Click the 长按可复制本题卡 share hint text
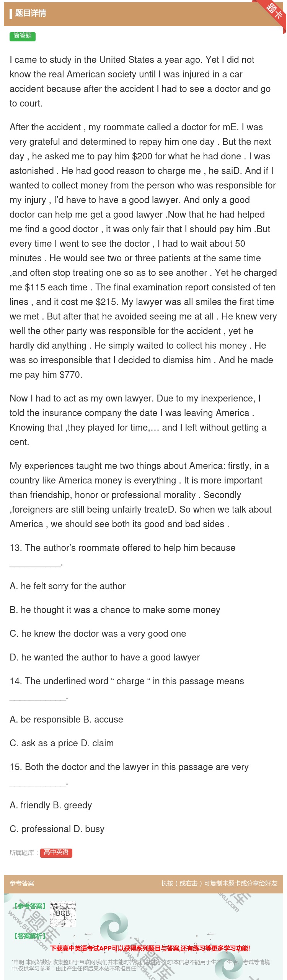287x980 pixels. click(x=219, y=883)
